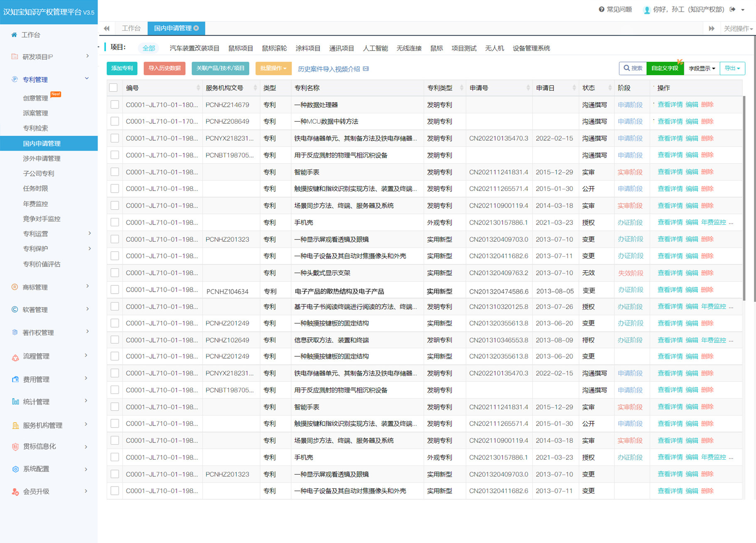756x543 pixels.
Task: Click the 商标管理 registered-mark icon in sidebar
Action: tap(15, 287)
